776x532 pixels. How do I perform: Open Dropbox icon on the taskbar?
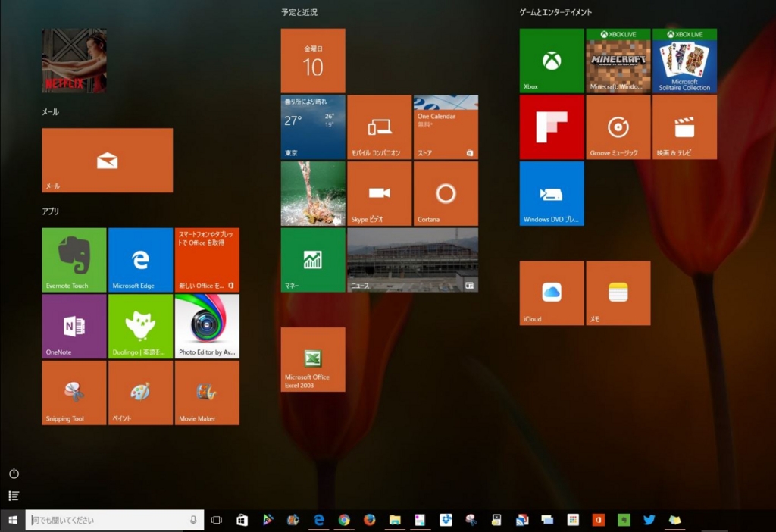[x=446, y=520]
